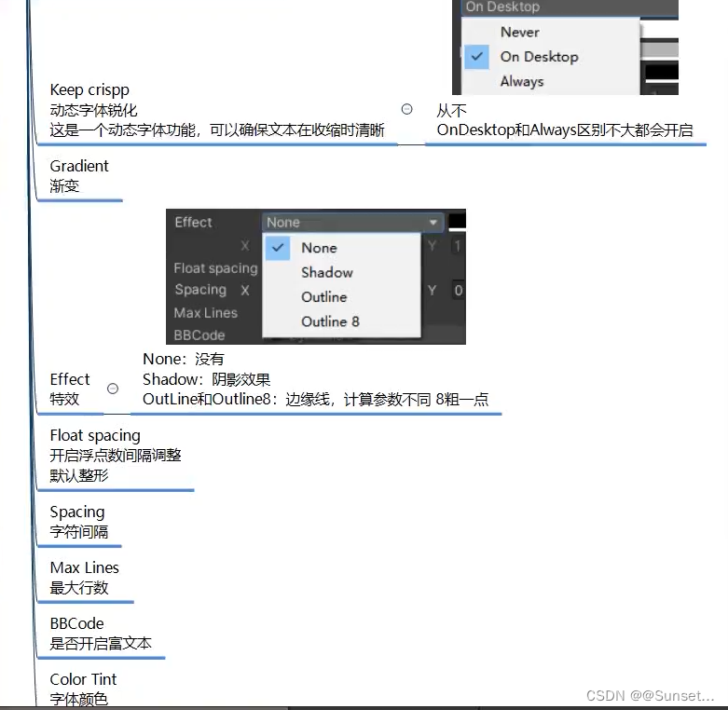Click Max Lines label in inspector
This screenshot has height=710, width=728.
206,313
